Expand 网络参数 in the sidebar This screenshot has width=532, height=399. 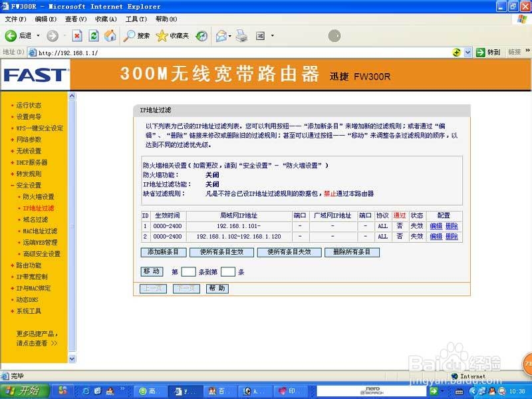[29, 140]
